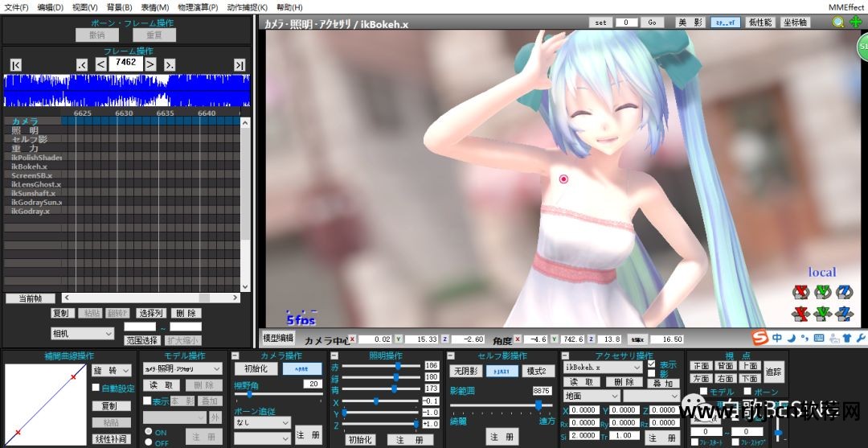Click the 范围选择 button

[x=142, y=340]
